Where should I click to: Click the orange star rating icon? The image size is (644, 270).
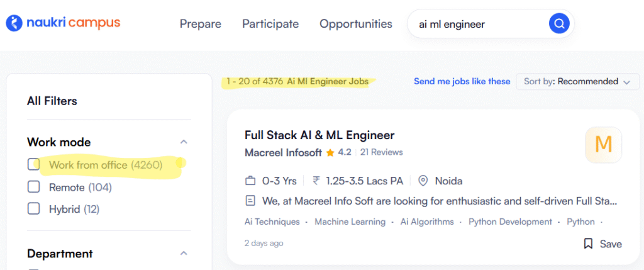tap(330, 152)
